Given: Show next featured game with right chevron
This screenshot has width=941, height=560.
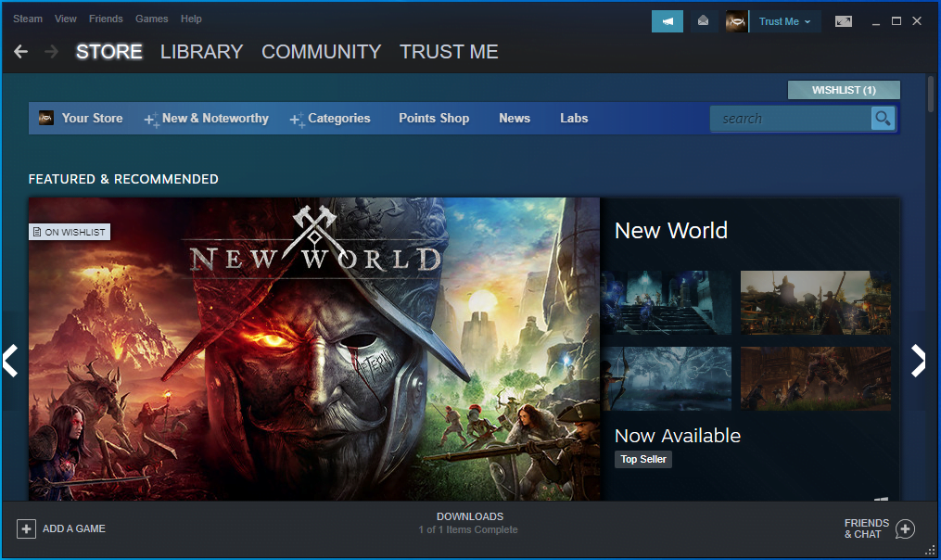Looking at the screenshot, I should point(918,361).
